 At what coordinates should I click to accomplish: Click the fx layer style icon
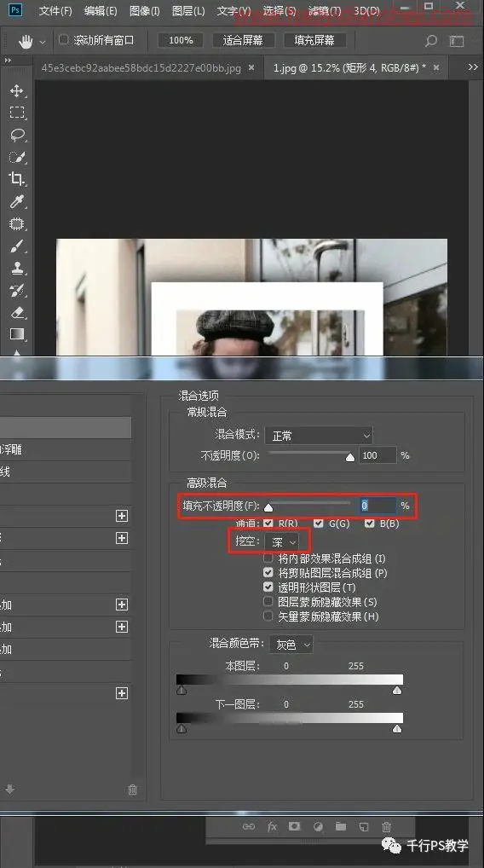pos(272,826)
